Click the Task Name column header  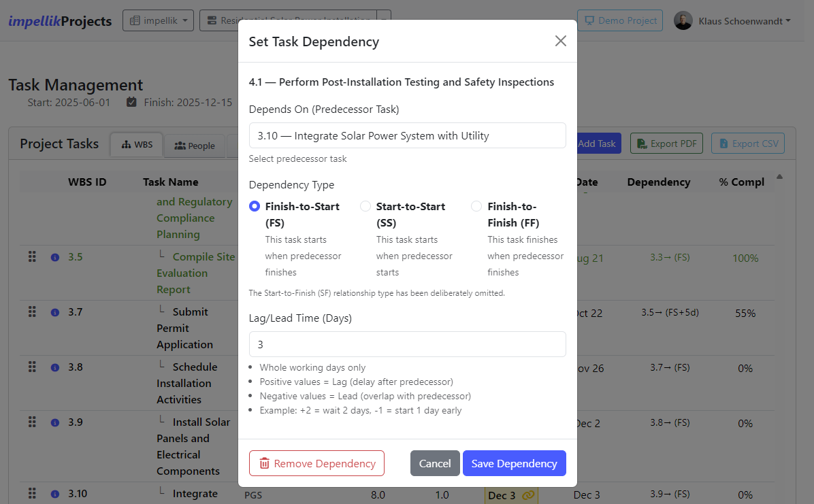(170, 182)
